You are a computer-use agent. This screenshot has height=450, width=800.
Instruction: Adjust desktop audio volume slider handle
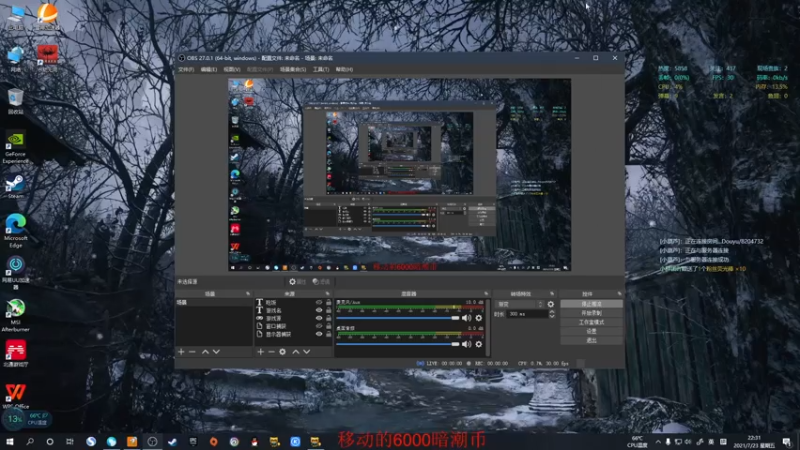coord(455,344)
